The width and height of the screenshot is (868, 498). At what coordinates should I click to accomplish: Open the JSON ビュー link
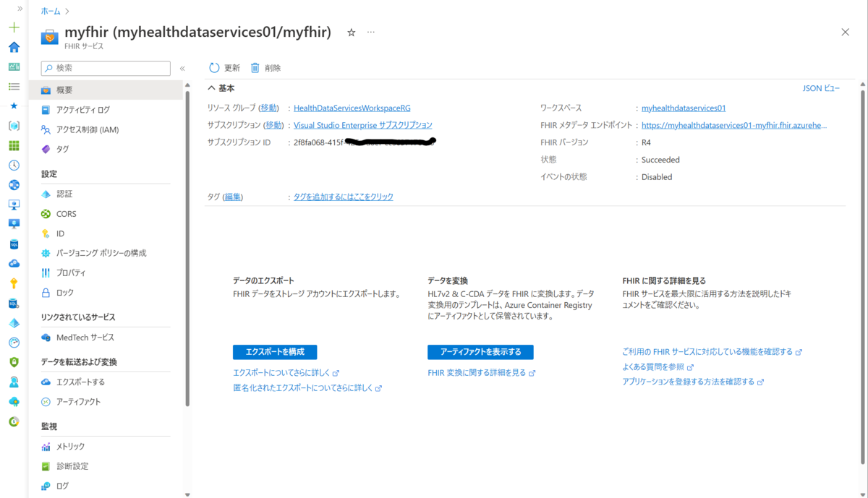click(822, 88)
